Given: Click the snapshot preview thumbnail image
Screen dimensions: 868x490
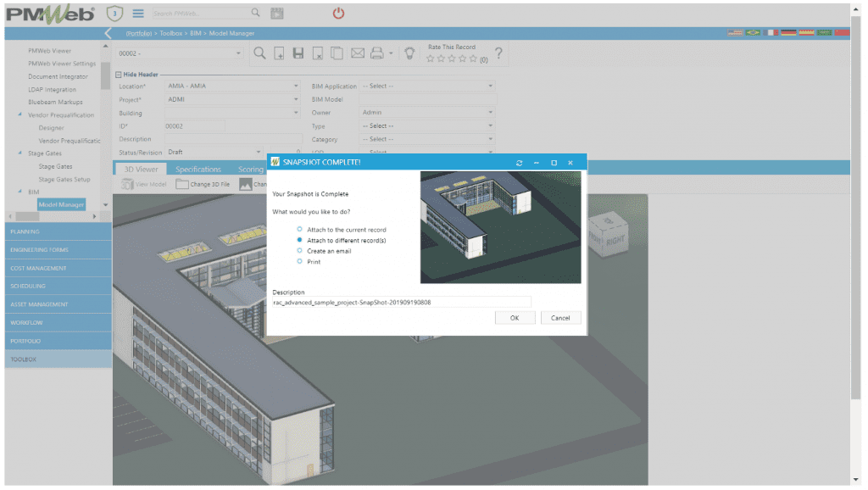Looking at the screenshot, I should 500,227.
